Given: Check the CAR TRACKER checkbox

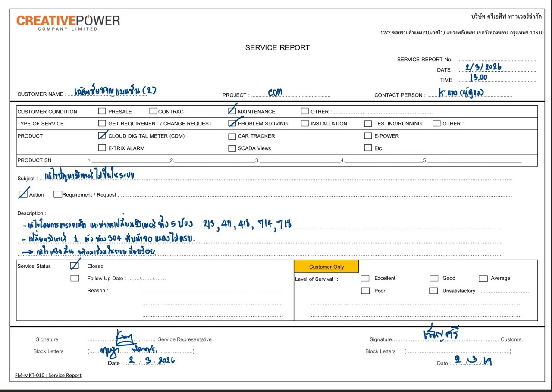Looking at the screenshot, I should 232,136.
